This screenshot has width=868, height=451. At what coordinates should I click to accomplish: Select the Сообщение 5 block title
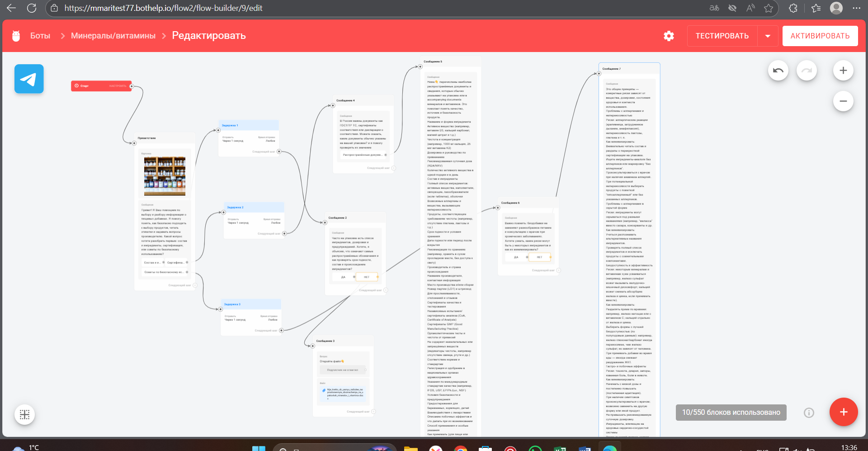tap(433, 62)
